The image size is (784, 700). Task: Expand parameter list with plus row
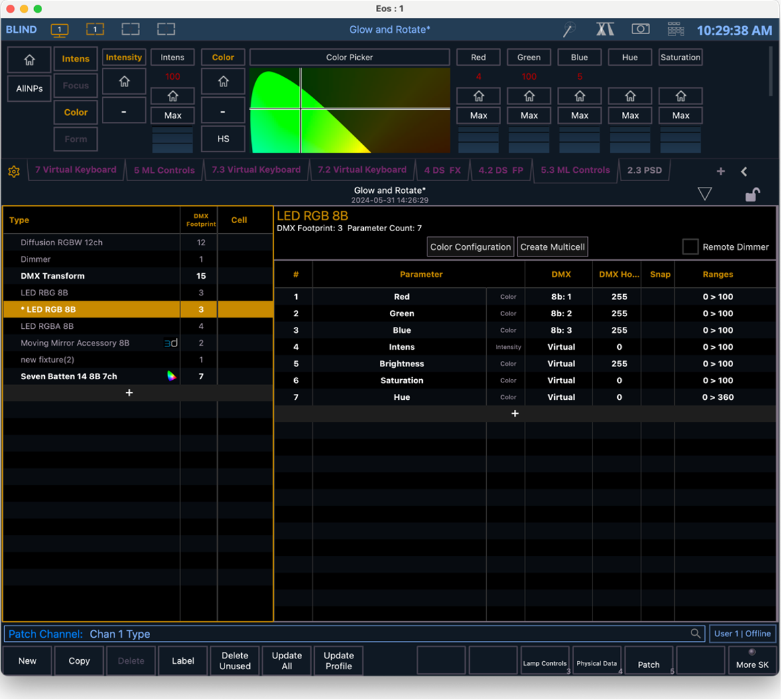click(x=515, y=414)
